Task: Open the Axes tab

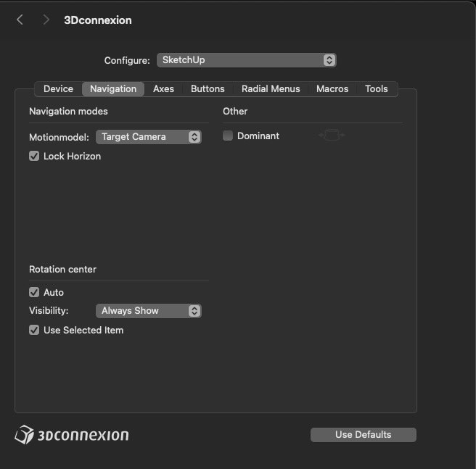Action: tap(164, 89)
